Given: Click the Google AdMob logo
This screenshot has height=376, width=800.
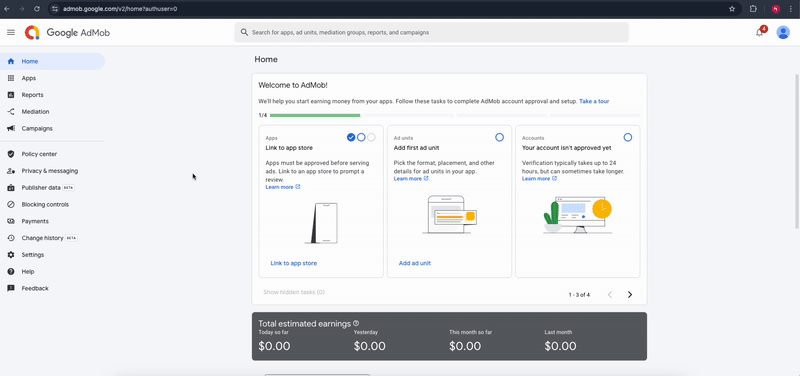Looking at the screenshot, I should coord(67,33).
